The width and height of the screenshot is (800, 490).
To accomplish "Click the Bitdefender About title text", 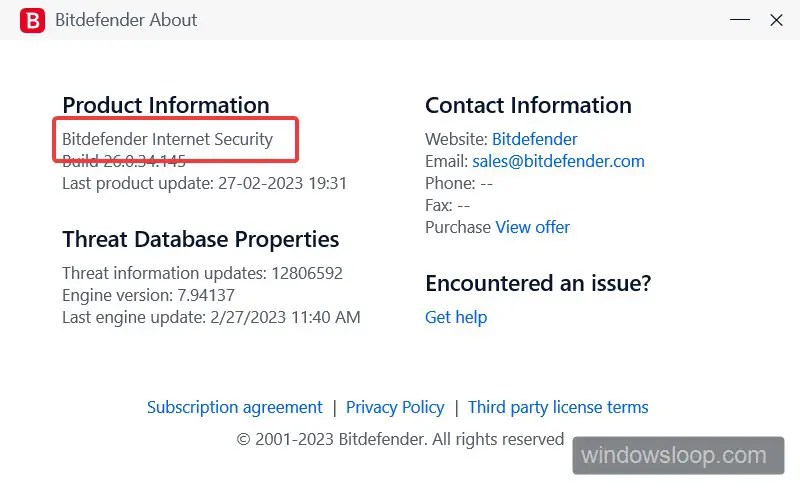I will [126, 20].
